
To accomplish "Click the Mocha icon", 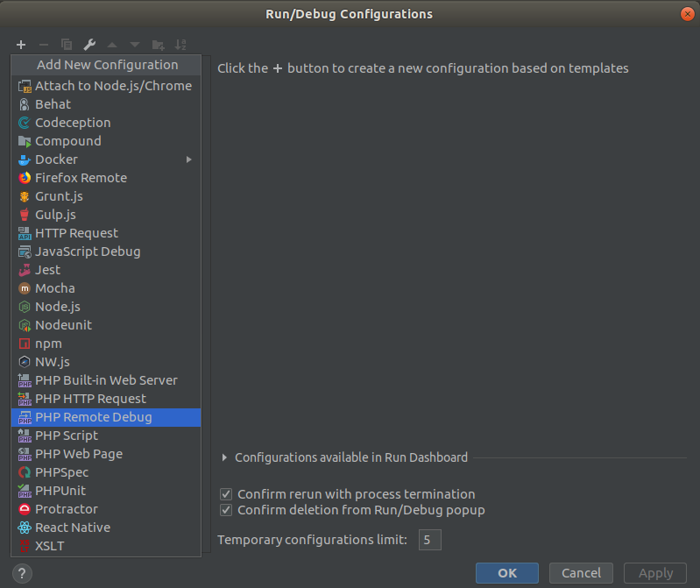I will [x=25, y=288].
